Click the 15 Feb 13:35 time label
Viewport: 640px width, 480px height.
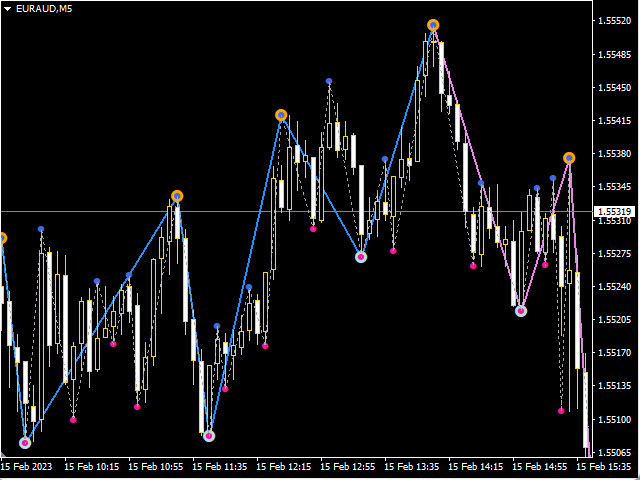pyautogui.click(x=412, y=466)
